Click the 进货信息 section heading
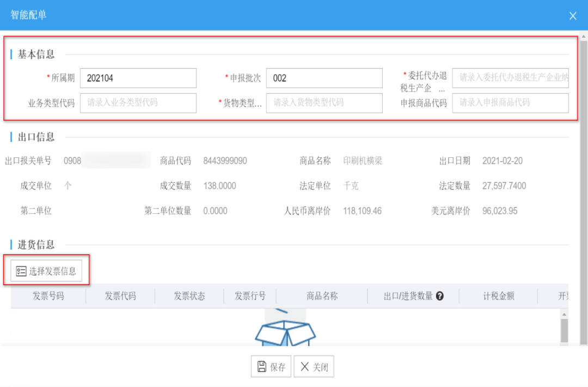This screenshot has width=588, height=387. [36, 245]
